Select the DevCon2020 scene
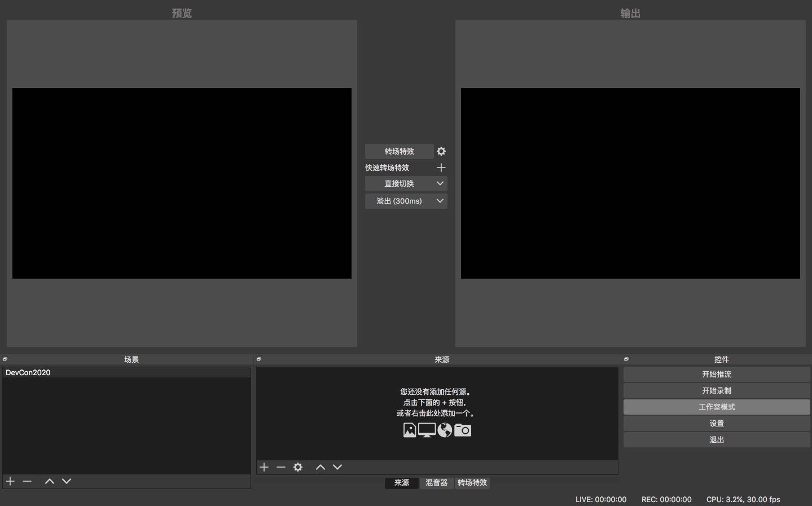The image size is (812, 506). coord(28,373)
